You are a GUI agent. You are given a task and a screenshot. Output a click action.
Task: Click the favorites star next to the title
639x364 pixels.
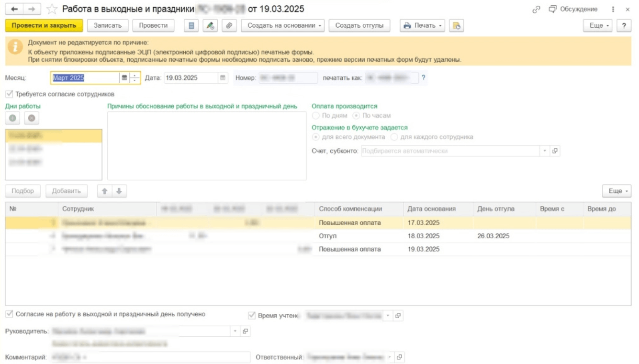point(52,9)
